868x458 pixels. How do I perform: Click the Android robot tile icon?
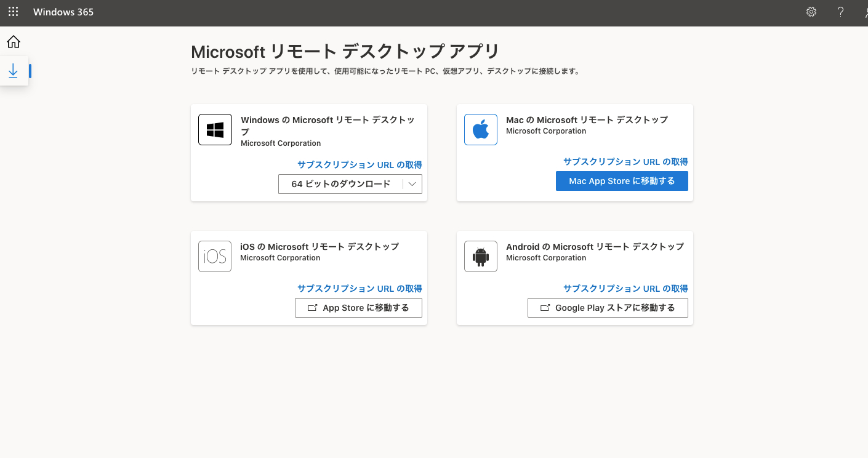(481, 256)
